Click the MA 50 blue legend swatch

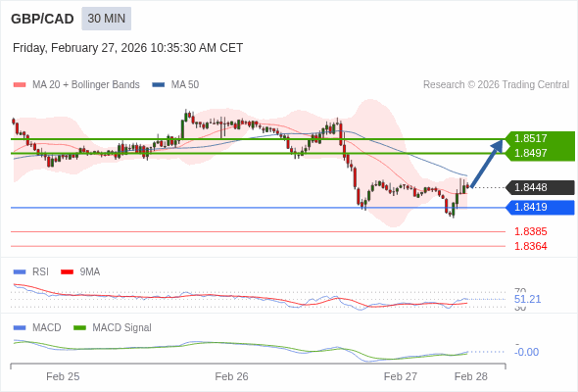click(x=159, y=85)
